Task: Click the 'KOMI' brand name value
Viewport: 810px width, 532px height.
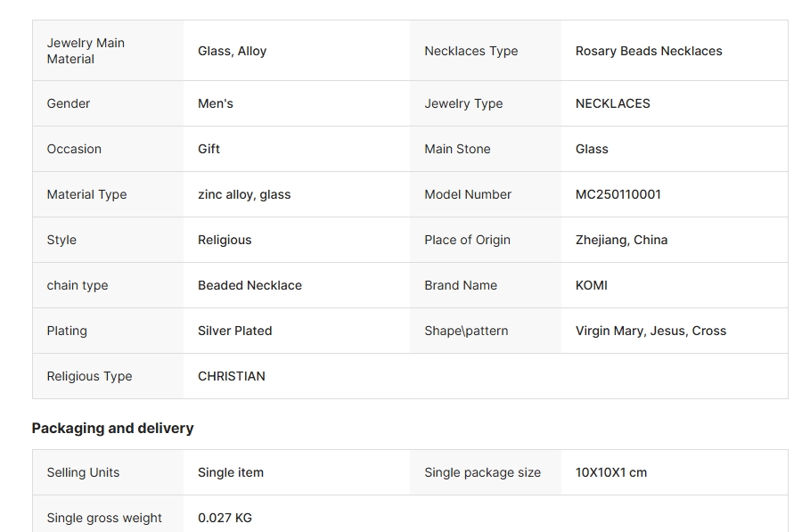Action: pyautogui.click(x=591, y=285)
